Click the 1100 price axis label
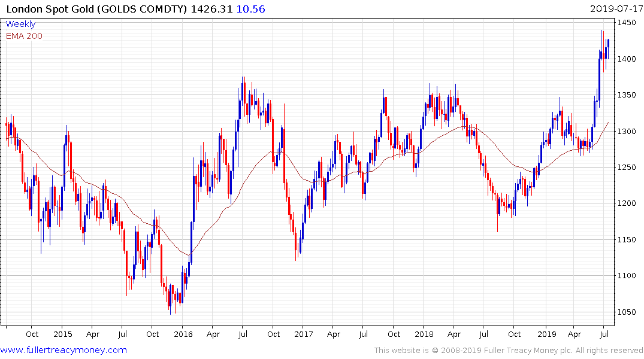 click(x=627, y=276)
